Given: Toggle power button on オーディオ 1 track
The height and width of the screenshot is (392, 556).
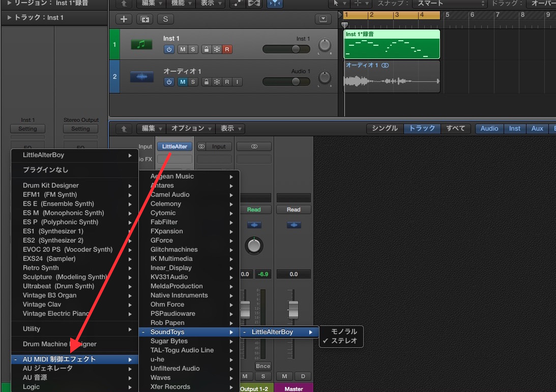Looking at the screenshot, I should pos(169,82).
